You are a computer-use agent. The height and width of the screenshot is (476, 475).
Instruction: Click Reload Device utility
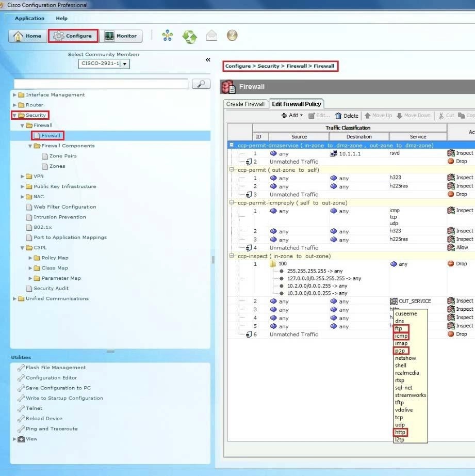44,418
